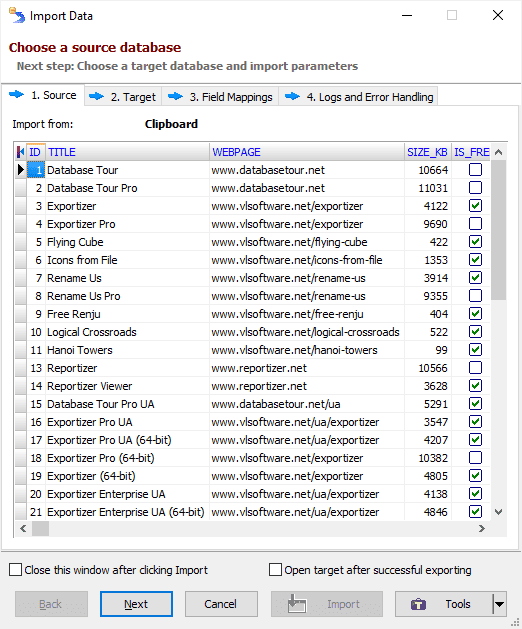This screenshot has width=522, height=629.
Task: Click www.vlsoftware.net/flying-cube webpage cell
Action: point(307,242)
